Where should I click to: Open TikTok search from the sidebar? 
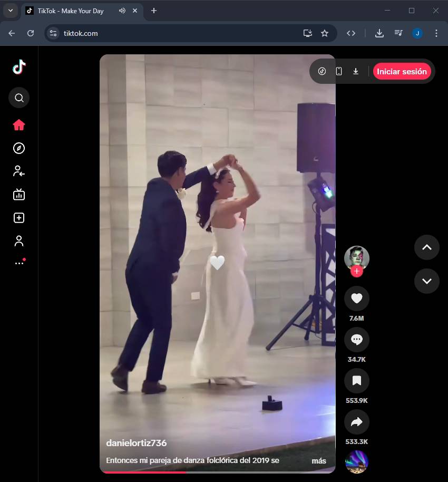(19, 98)
